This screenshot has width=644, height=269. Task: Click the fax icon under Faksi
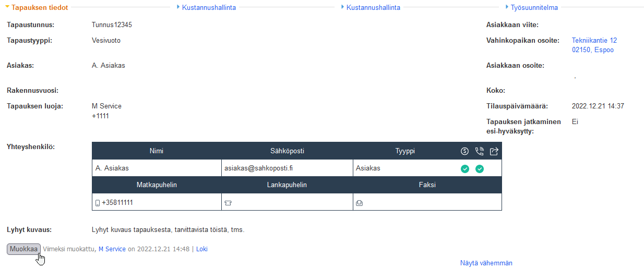[x=359, y=203]
